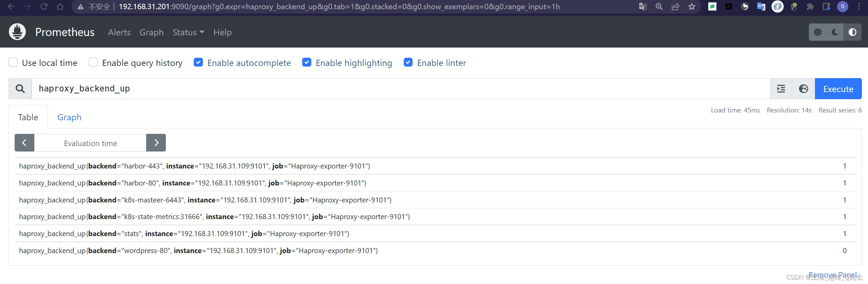The image size is (868, 284).
Task: Bookmark this page with the star icon
Action: click(x=692, y=6)
